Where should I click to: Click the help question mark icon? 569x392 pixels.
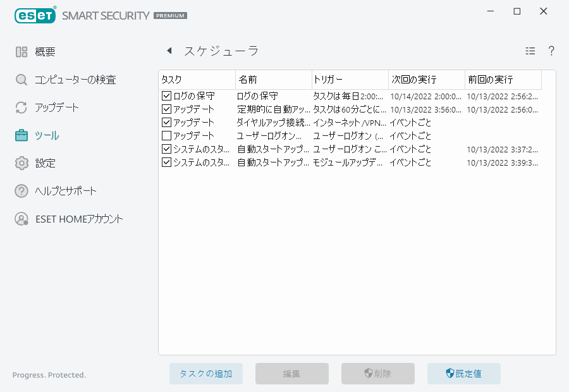(551, 51)
